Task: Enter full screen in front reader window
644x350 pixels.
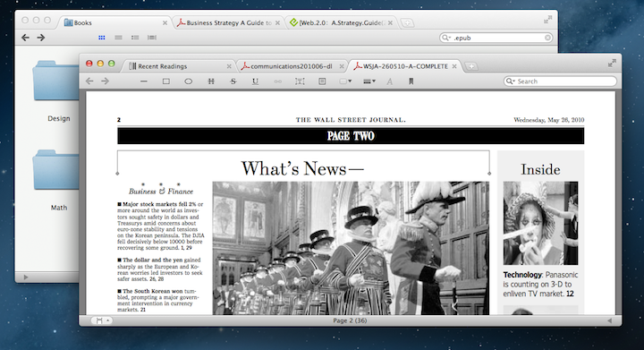Action: 612,63
